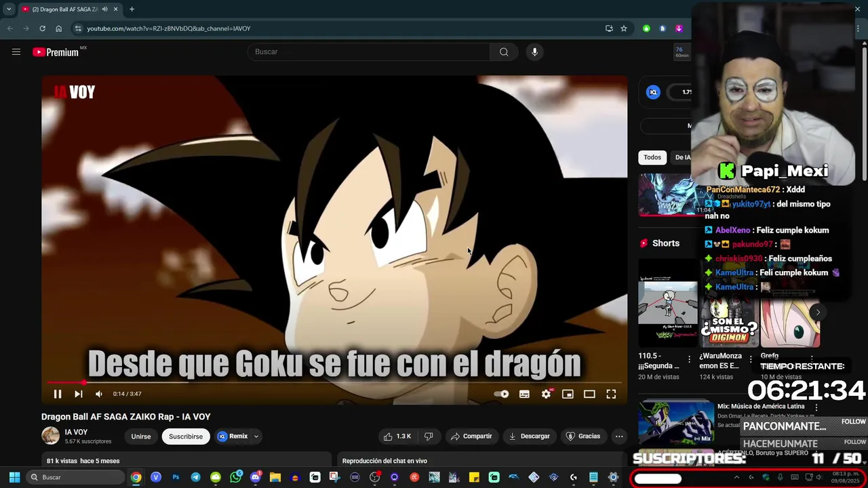Open magenta download extension icon
The image size is (868, 488).
pos(679,28)
